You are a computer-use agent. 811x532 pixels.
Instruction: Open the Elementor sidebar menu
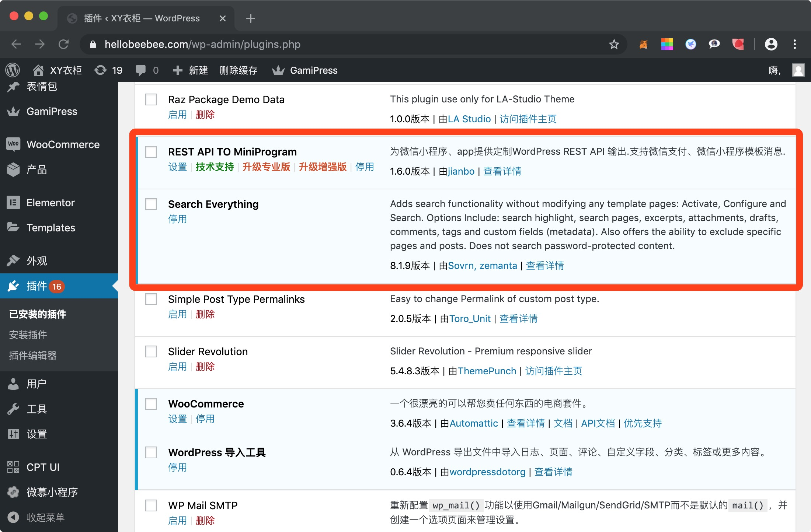click(51, 203)
